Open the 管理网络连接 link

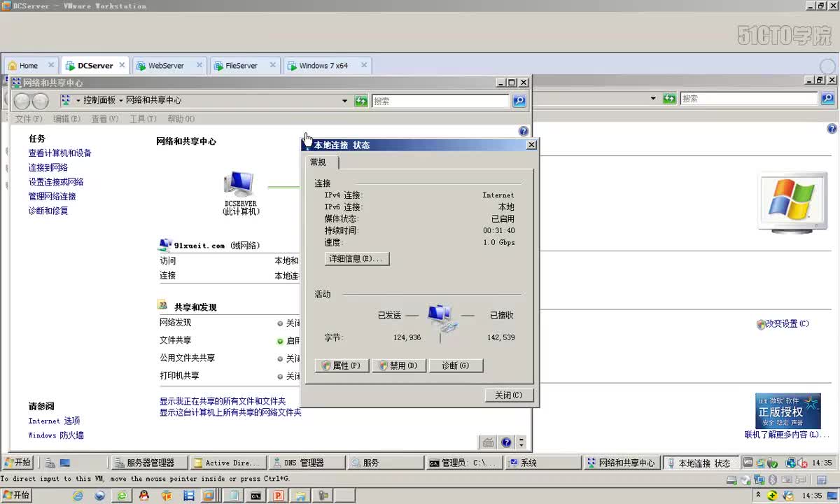pos(52,197)
